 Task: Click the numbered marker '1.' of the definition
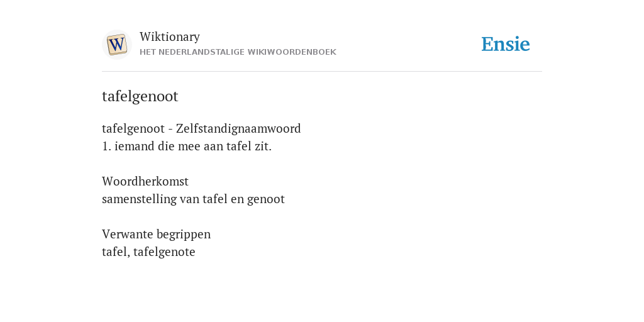pos(106,146)
